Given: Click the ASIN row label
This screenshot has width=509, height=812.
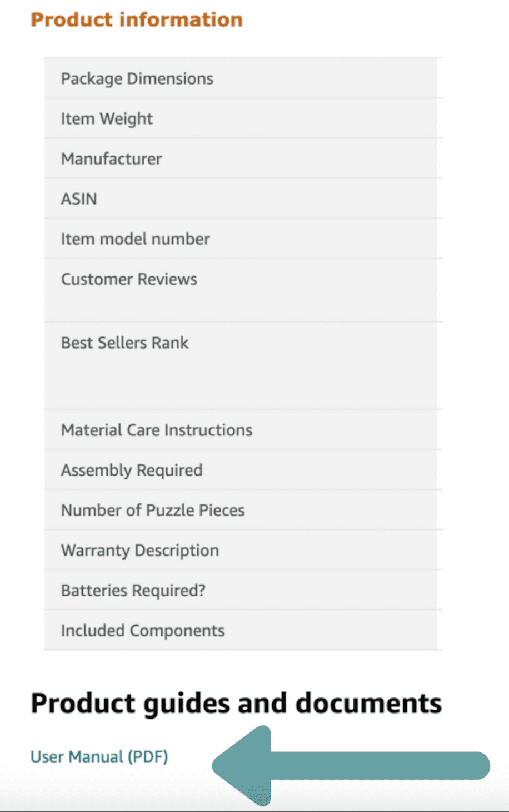Looking at the screenshot, I should pos(79,199).
